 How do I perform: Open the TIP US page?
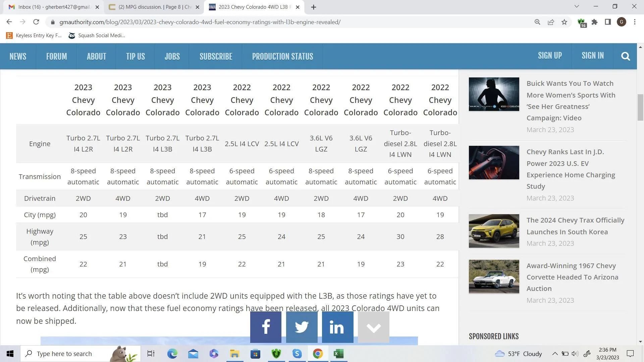coord(136,56)
